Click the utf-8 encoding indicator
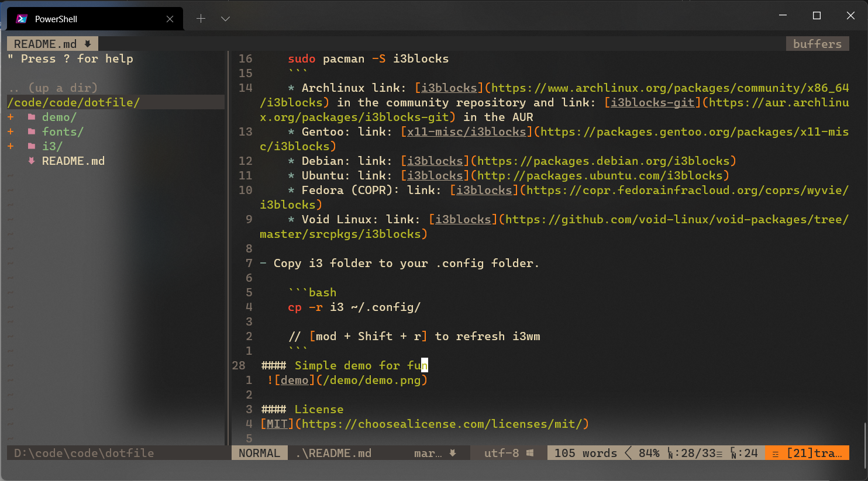This screenshot has width=868, height=481. pos(501,453)
